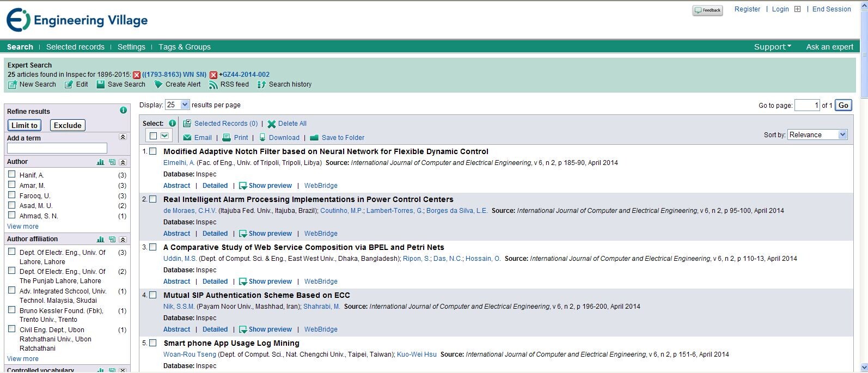Open Abstract link for Mutual SIP article
Screen dimensions: 868x373
tap(177, 329)
